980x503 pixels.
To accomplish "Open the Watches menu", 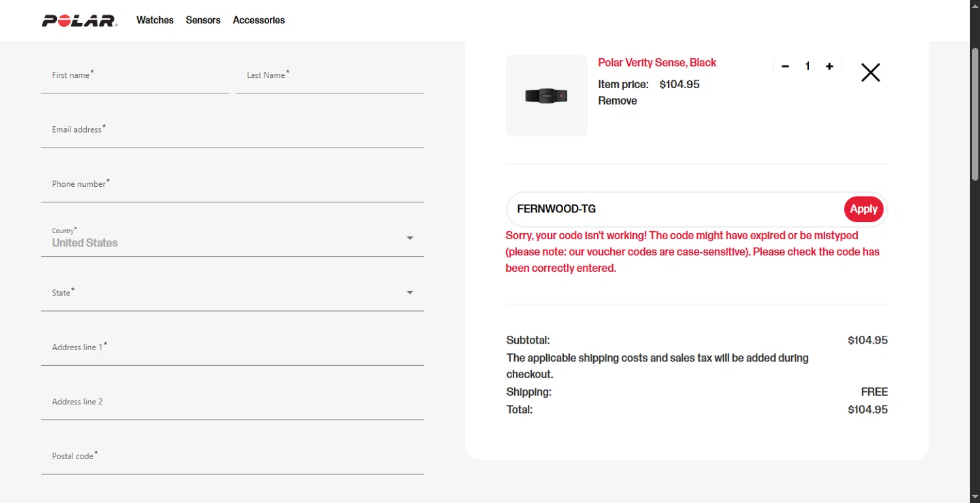I will click(155, 20).
